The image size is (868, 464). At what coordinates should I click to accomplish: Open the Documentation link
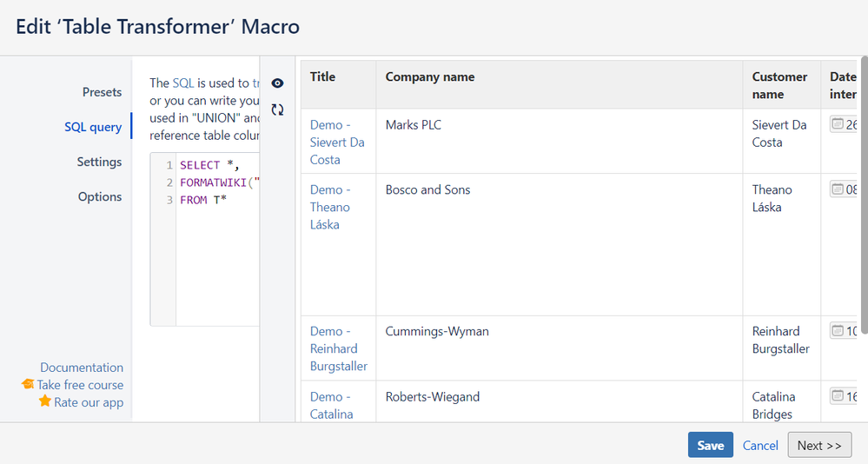[x=82, y=368]
